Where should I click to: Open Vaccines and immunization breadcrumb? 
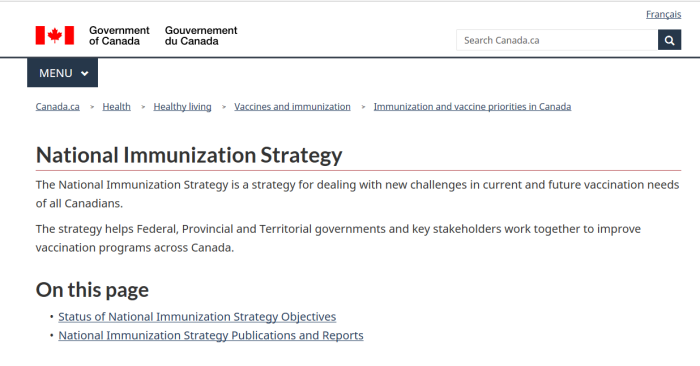pos(292,107)
